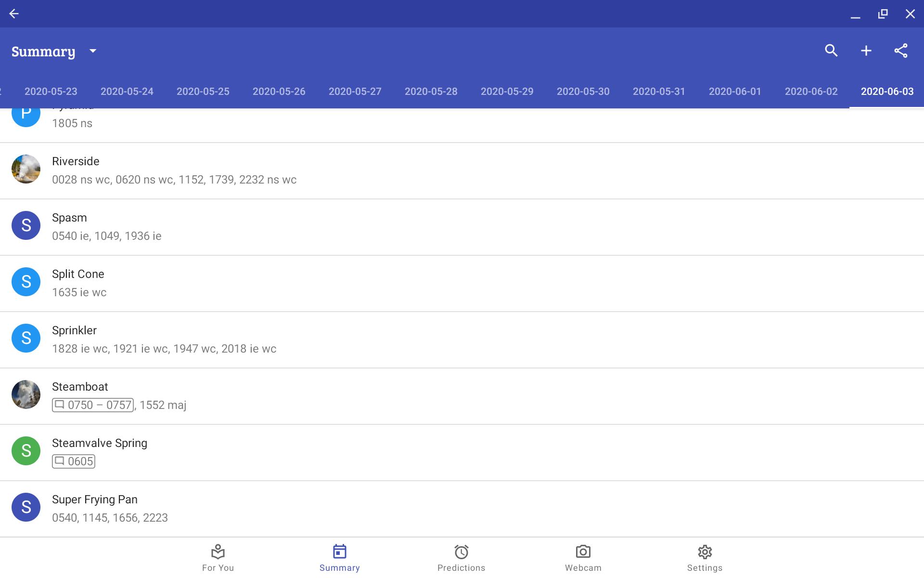Select the Super Frying Pan avatar
Viewport: 924px width, 578px height.
tap(26, 507)
